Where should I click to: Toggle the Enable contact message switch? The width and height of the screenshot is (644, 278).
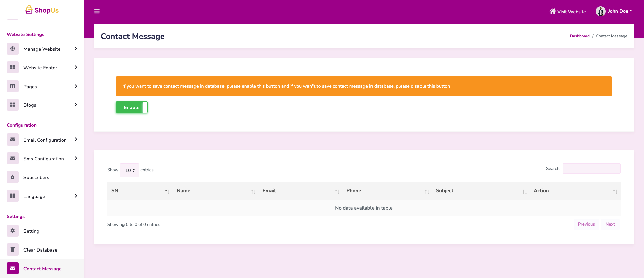132,107
